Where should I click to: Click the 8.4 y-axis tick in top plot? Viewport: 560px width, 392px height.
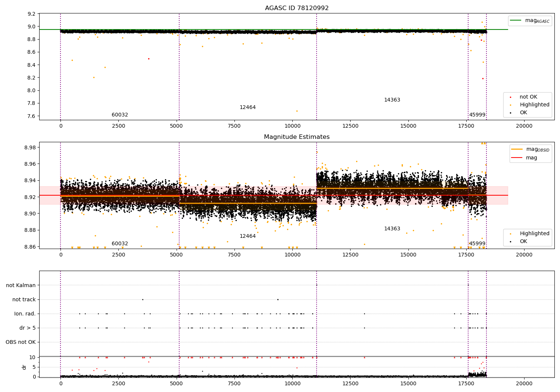coord(32,65)
